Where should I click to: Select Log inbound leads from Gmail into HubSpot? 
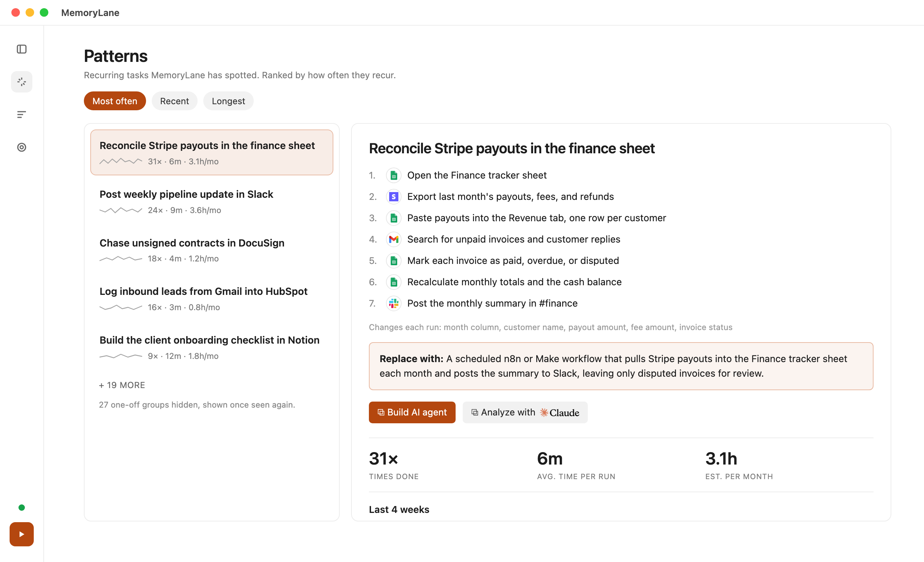(212, 298)
